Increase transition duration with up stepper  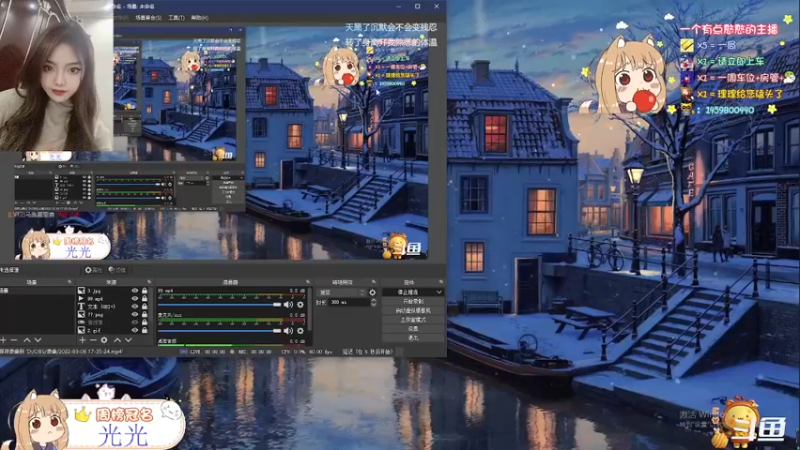click(x=373, y=301)
